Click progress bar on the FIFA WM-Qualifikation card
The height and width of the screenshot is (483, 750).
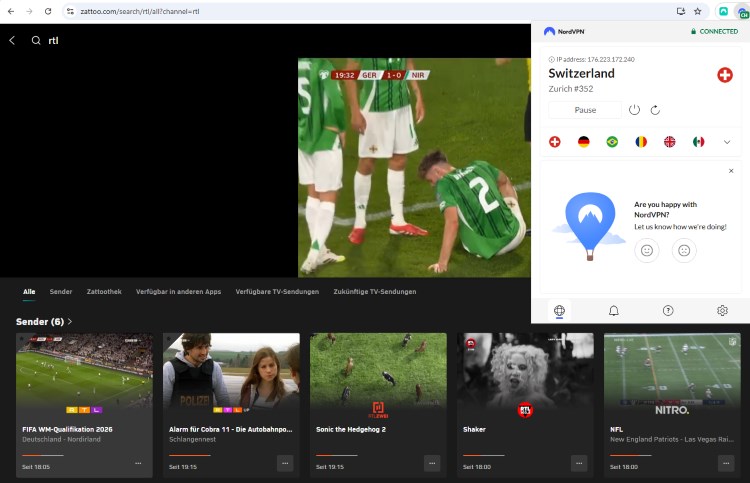click(43, 455)
